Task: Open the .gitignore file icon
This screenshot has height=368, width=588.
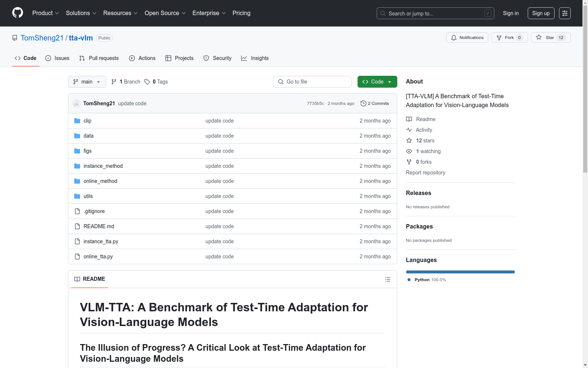Action: click(77, 211)
